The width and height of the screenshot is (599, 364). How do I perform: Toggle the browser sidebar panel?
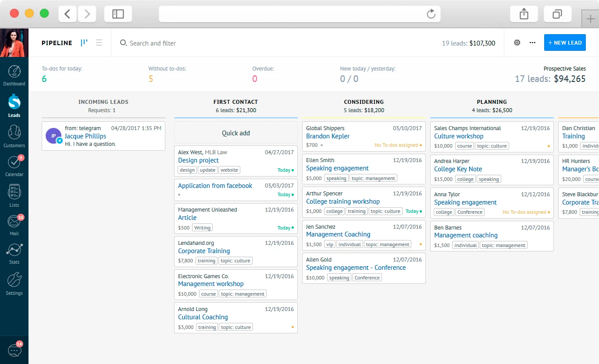tap(118, 14)
